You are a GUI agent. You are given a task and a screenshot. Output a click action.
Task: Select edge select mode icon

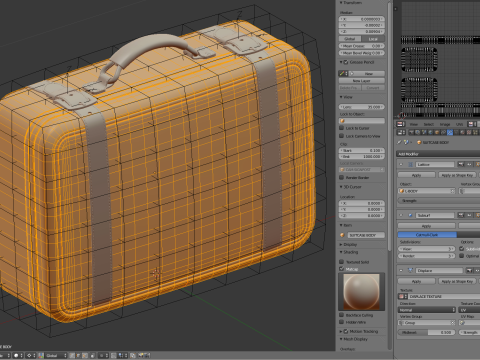pyautogui.click(x=78, y=356)
